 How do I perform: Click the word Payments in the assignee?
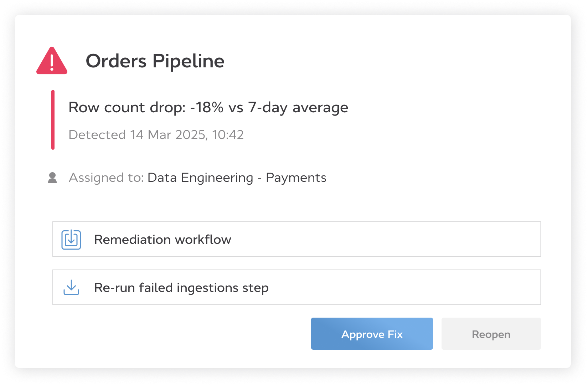[296, 178]
